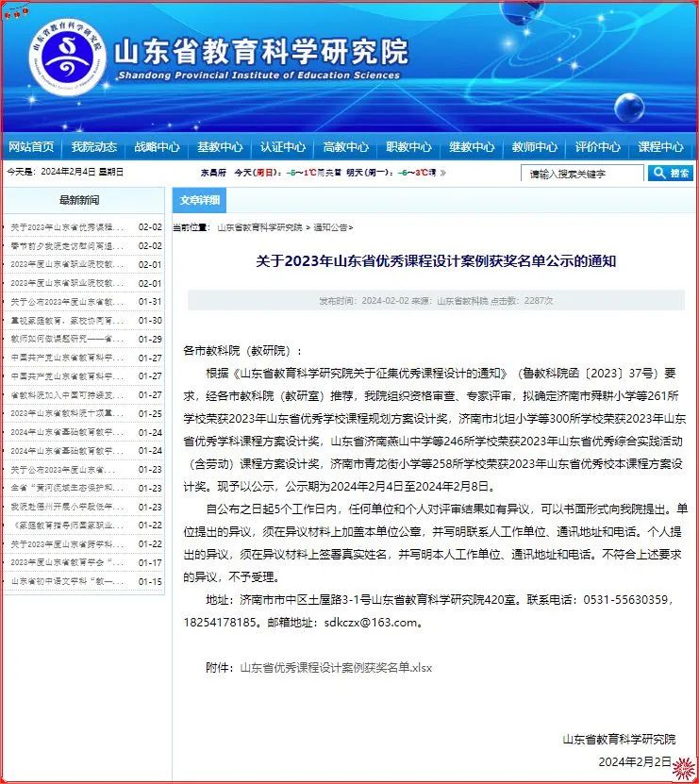This screenshot has height=784, width=699.
Task: Click the article title 关于2023年山东省优秀课程设计案例获奖名单公示的通知
Action: (x=436, y=261)
